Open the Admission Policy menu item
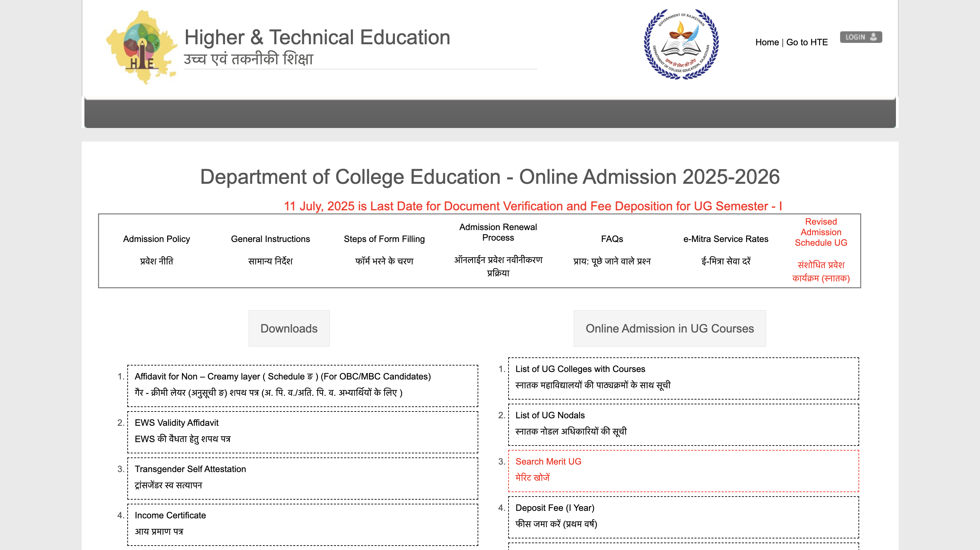Image resolution: width=980 pixels, height=550 pixels. [156, 239]
